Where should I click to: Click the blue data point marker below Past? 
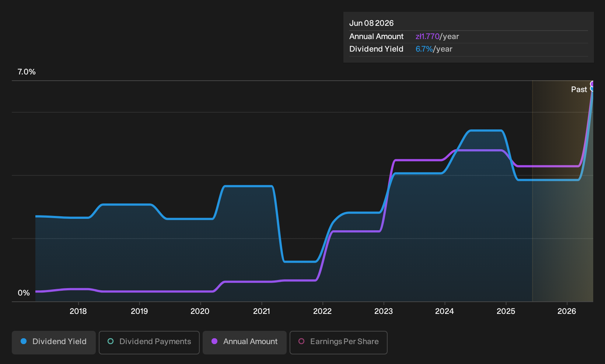pyautogui.click(x=592, y=89)
